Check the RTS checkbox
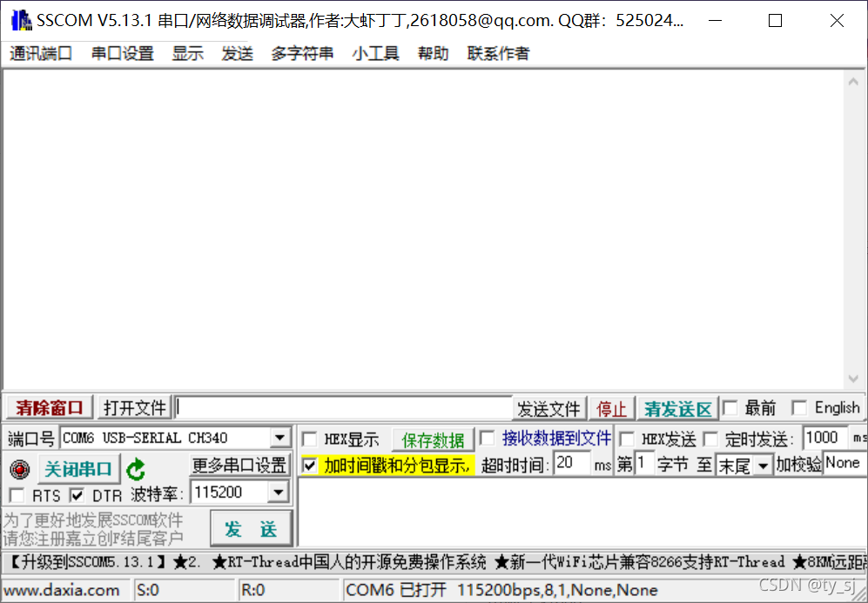The width and height of the screenshot is (868, 603). click(x=16, y=494)
